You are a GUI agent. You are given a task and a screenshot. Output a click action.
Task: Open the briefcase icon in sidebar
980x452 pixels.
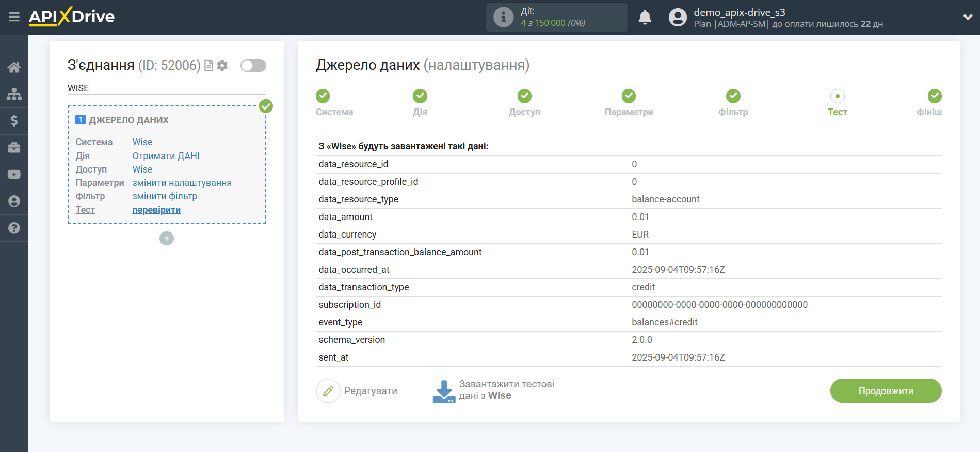click(14, 148)
